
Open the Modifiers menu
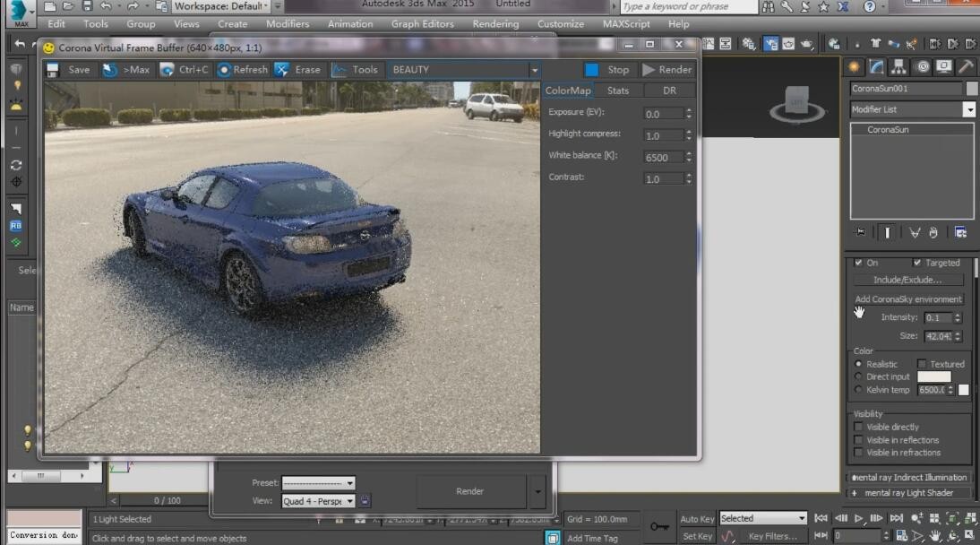pos(288,24)
